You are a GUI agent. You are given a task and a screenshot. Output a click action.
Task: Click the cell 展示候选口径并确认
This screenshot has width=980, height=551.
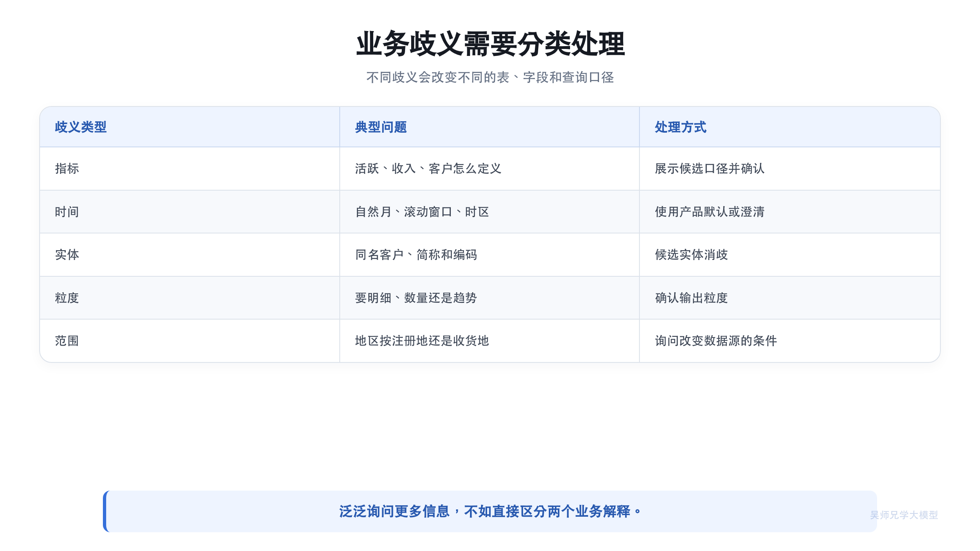coord(790,169)
